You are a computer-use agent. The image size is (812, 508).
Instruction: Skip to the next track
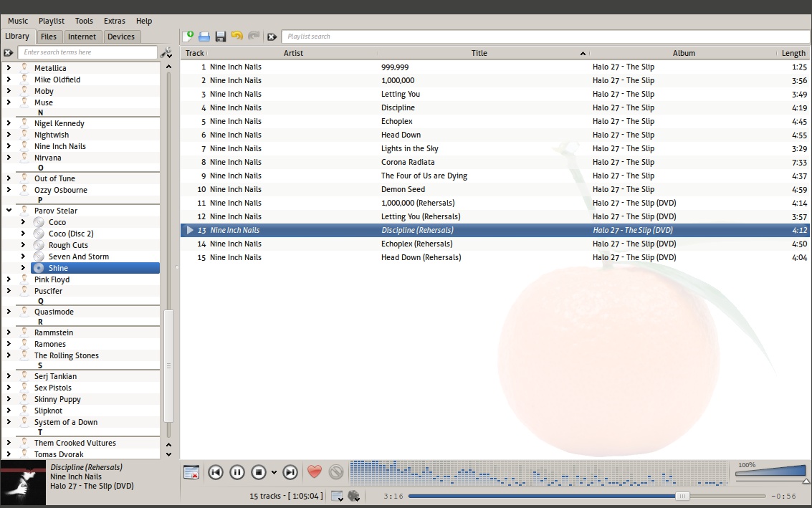[x=290, y=472]
